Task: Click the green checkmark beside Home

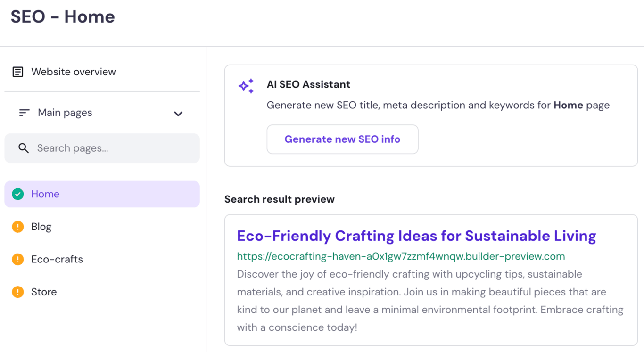Action: click(x=17, y=194)
